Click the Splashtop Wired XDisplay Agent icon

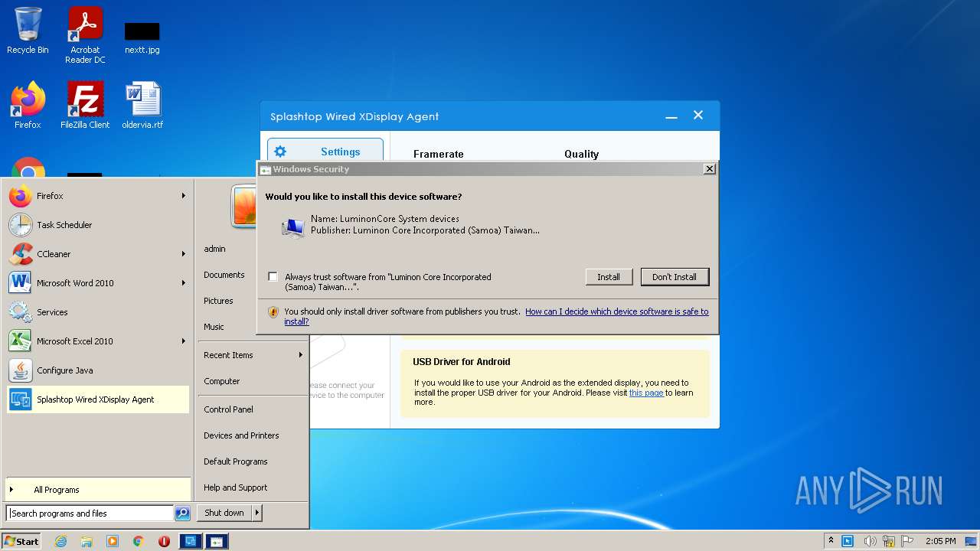21,399
